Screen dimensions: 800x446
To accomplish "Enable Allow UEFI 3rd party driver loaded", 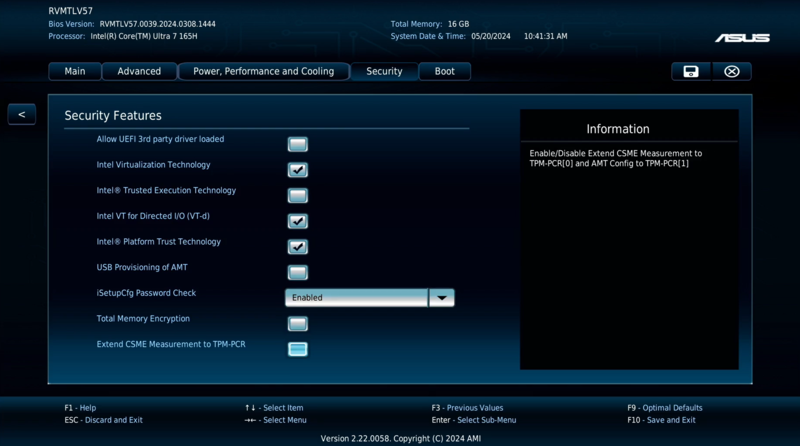I will click(x=297, y=144).
